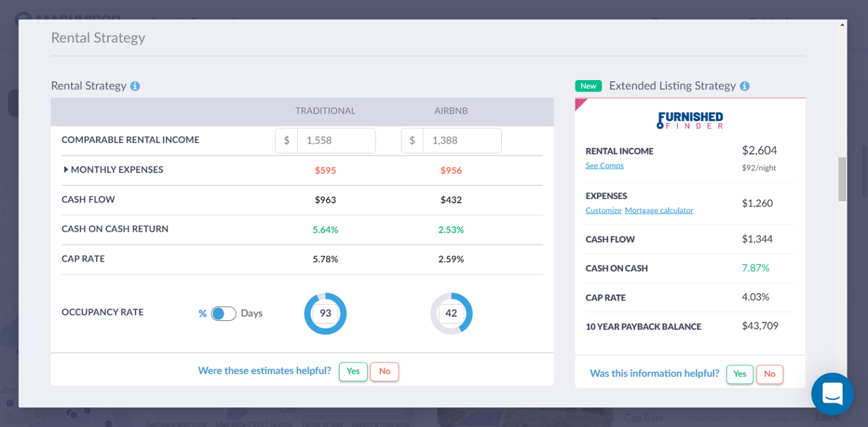
Task: Open the Customize expenses link
Action: tap(603, 210)
